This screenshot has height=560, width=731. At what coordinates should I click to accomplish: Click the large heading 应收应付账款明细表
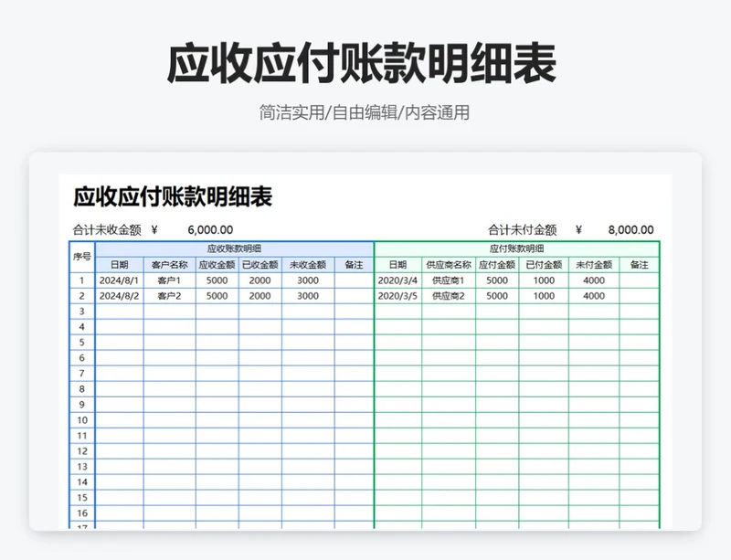[x=361, y=62]
